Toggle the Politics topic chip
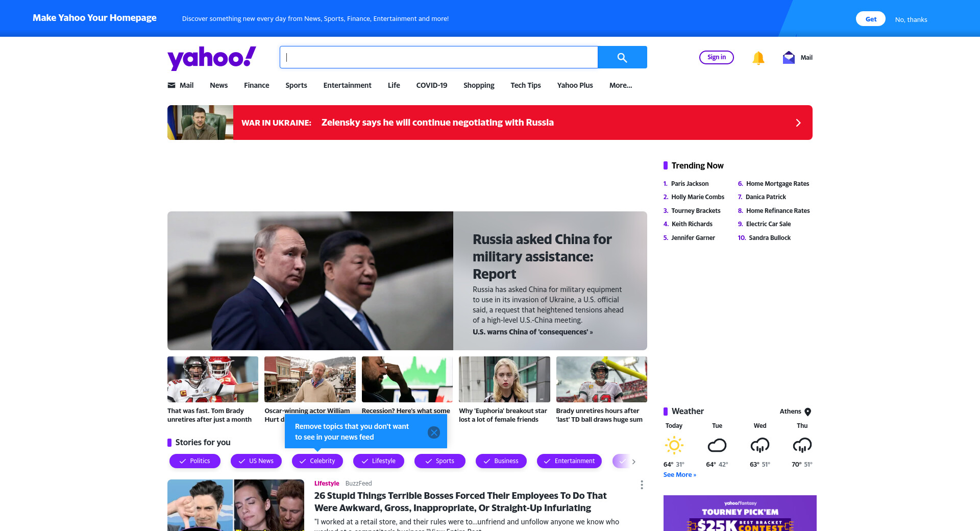 [195, 461]
